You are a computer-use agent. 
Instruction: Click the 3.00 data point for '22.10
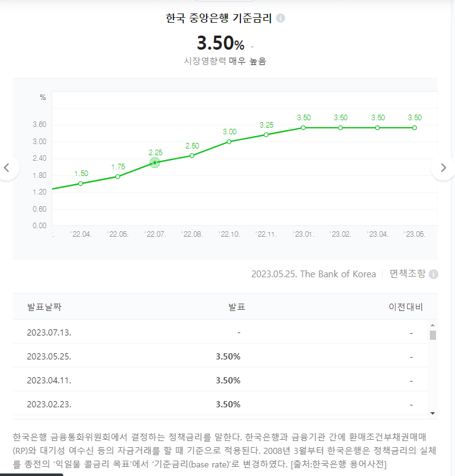(x=229, y=142)
